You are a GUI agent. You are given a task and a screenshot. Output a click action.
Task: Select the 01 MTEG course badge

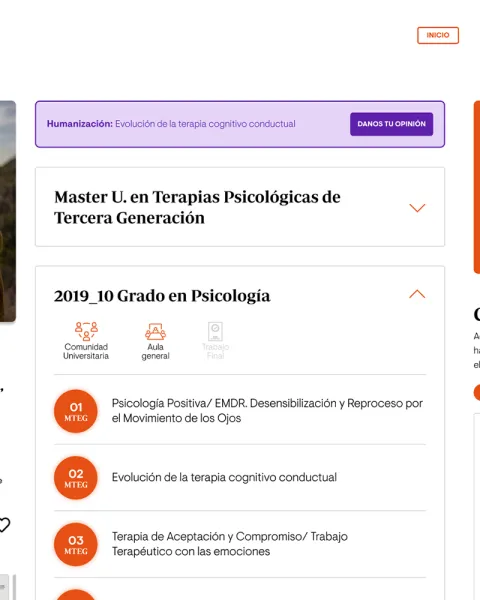[x=76, y=411]
